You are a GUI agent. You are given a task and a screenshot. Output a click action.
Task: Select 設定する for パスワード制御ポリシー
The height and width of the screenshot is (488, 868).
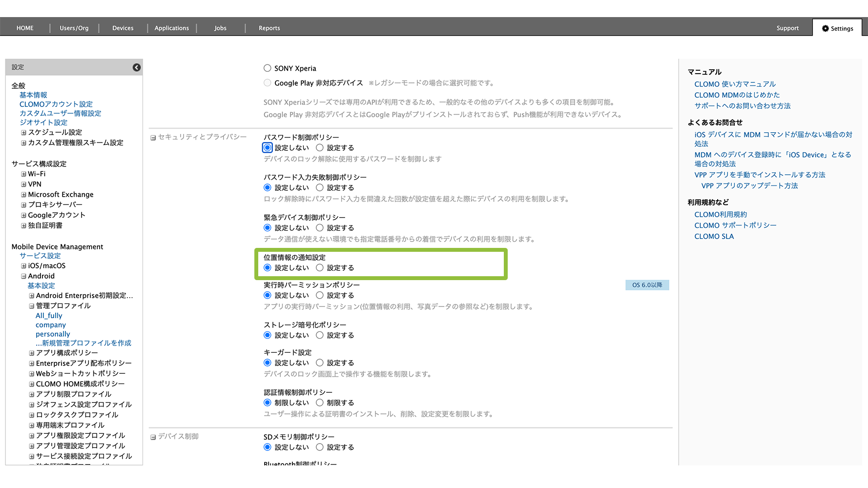click(320, 148)
